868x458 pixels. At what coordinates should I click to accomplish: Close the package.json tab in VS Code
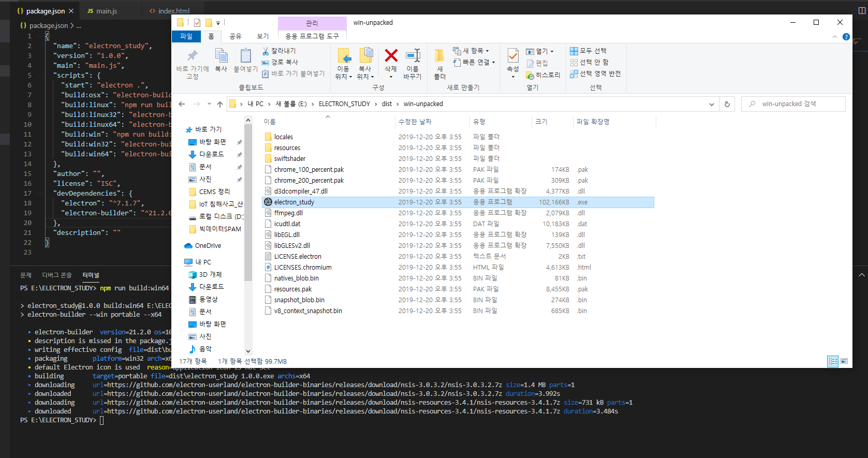coord(71,11)
